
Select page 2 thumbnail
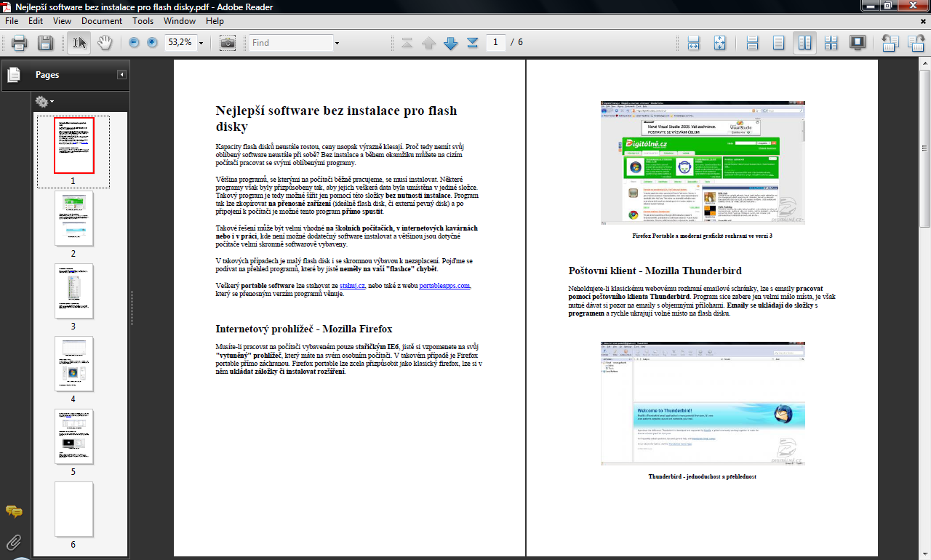click(73, 218)
